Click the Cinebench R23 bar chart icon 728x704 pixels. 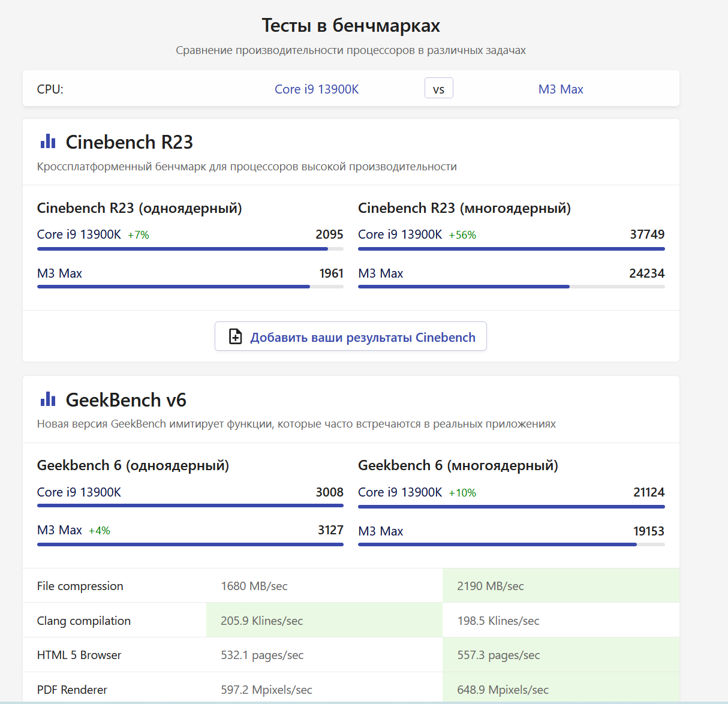click(x=48, y=142)
